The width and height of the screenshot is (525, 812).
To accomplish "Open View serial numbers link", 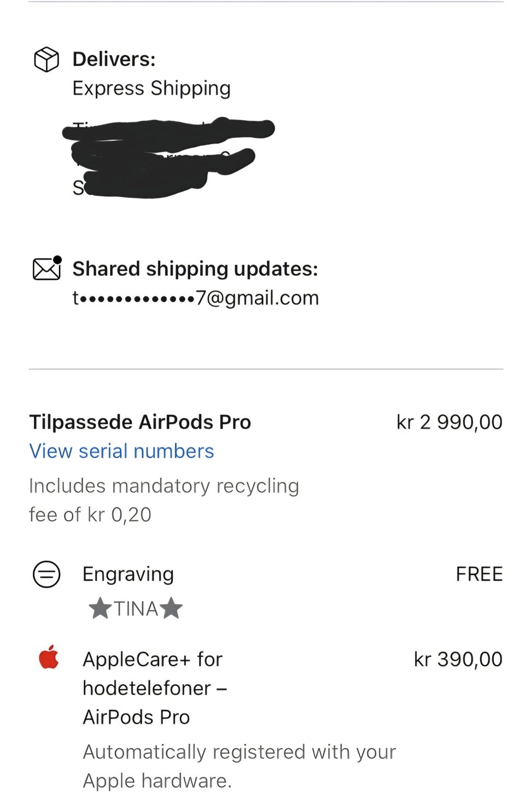I will click(x=121, y=451).
